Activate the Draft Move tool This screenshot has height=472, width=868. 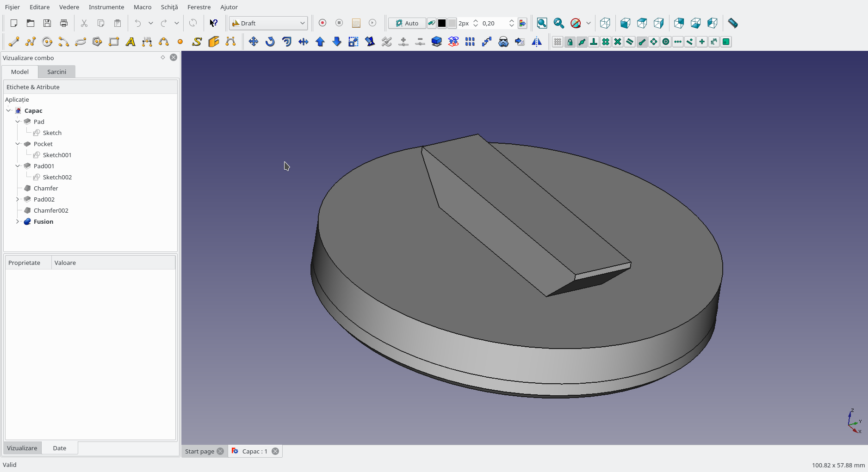(253, 42)
